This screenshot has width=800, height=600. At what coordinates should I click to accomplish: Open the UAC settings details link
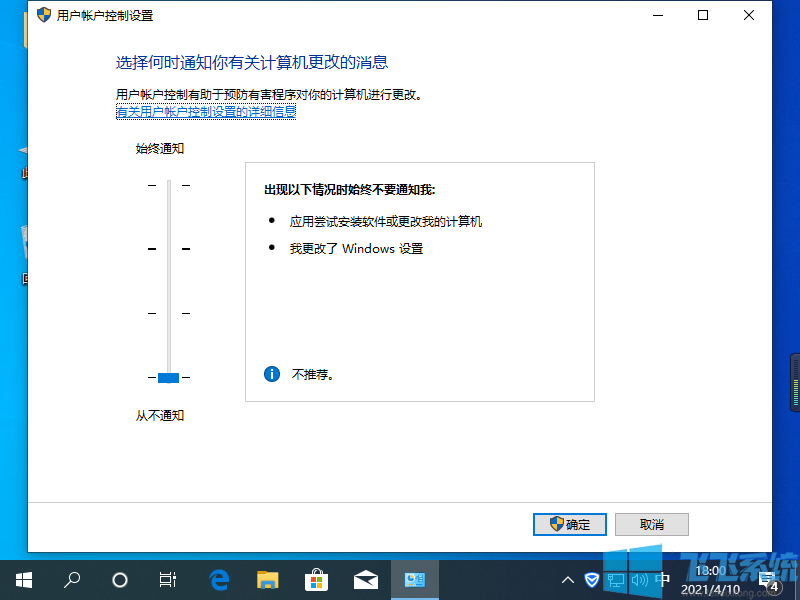click(x=205, y=112)
